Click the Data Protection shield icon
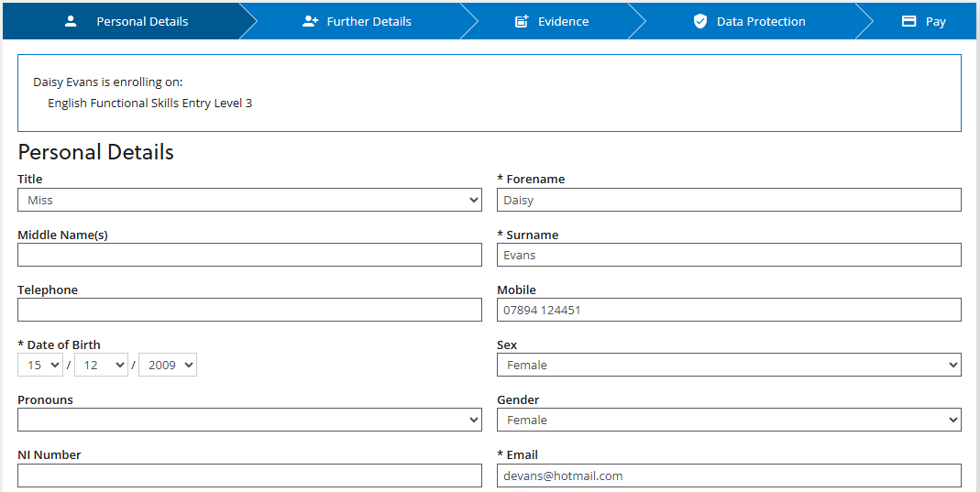The height and width of the screenshot is (492, 980). pyautogui.click(x=700, y=21)
